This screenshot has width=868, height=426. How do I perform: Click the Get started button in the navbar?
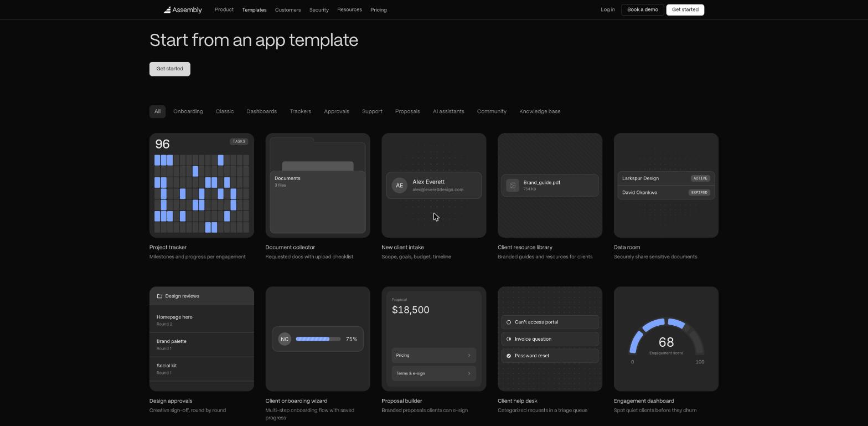click(x=685, y=10)
